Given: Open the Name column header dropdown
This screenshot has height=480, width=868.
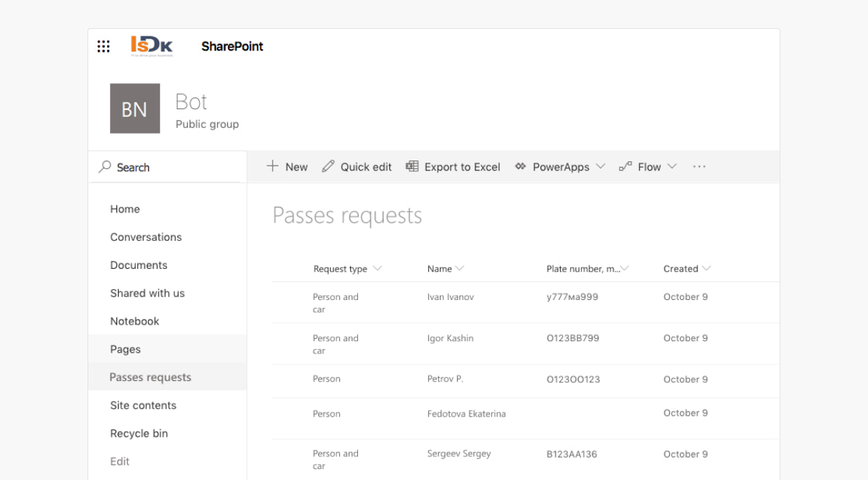Looking at the screenshot, I should pyautogui.click(x=460, y=269).
